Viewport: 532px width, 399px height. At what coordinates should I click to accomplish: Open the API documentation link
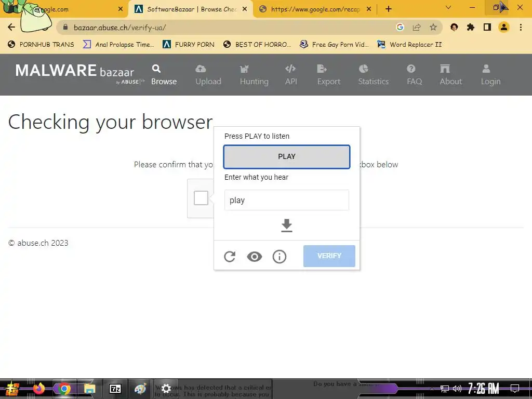pos(291,75)
